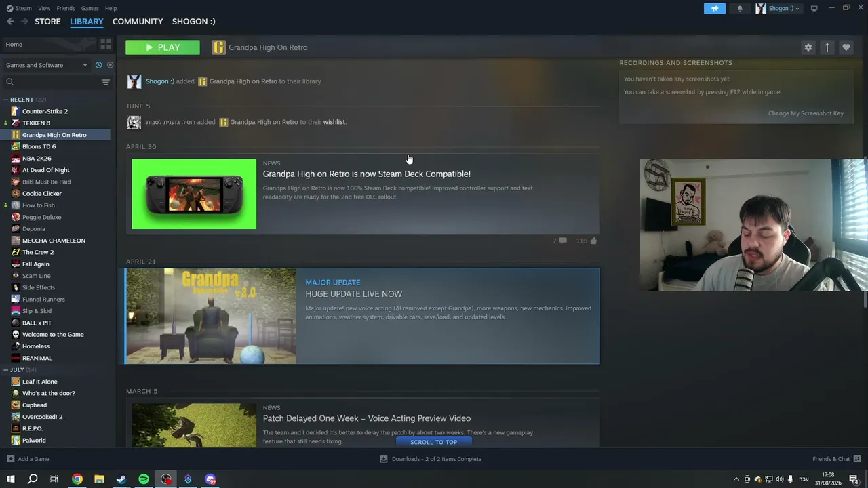Viewport: 868px width, 488px height.
Task: Open the Games menu
Action: coord(90,8)
